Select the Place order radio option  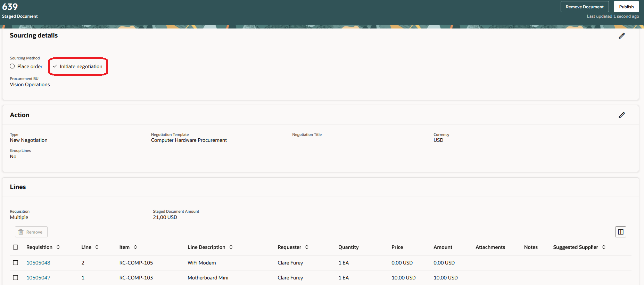pos(12,66)
